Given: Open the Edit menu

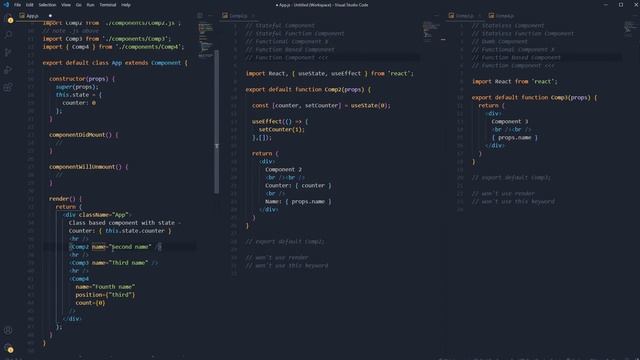Looking at the screenshot, I should 29,5.
